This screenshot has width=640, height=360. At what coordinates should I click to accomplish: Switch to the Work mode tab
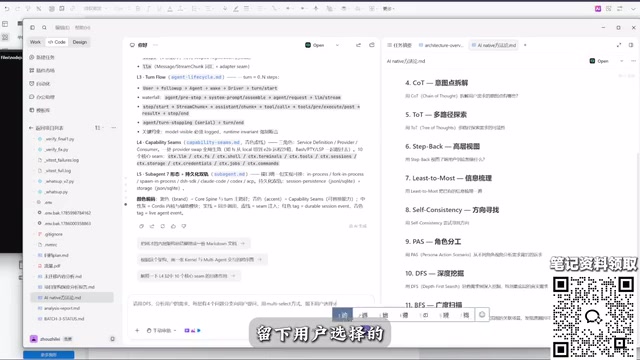pos(35,42)
